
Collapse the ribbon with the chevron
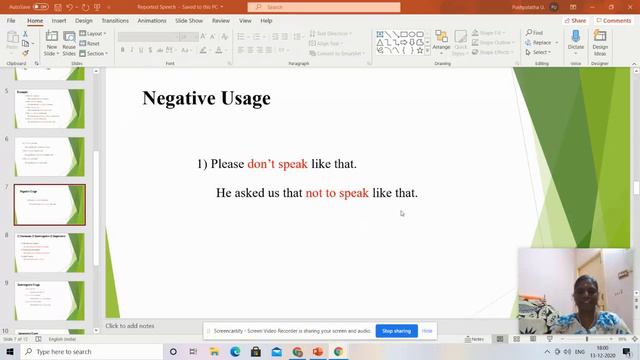coord(634,64)
